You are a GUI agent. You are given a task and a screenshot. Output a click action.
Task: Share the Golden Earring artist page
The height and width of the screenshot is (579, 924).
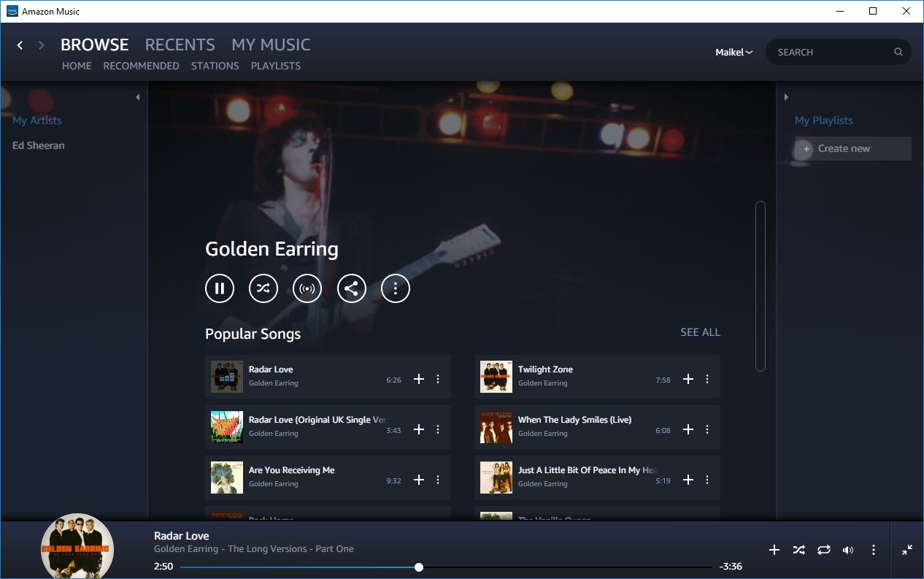pos(351,288)
